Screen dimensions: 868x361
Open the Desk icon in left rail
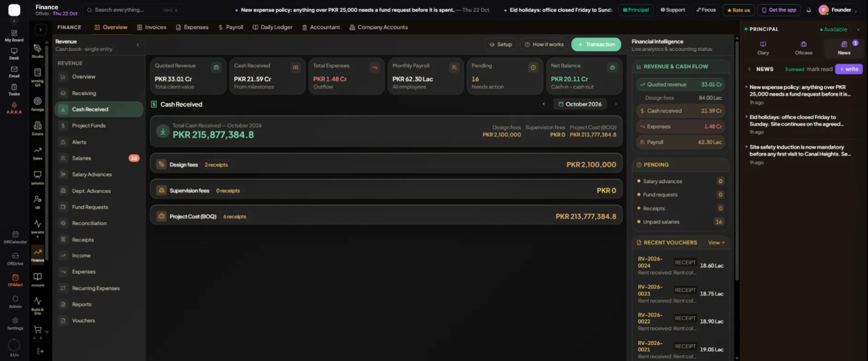(14, 54)
